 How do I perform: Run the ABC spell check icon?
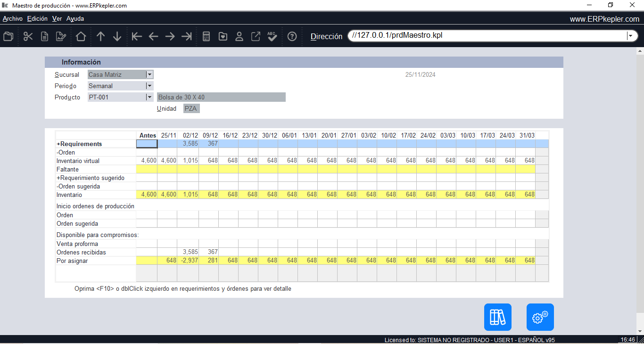point(272,36)
